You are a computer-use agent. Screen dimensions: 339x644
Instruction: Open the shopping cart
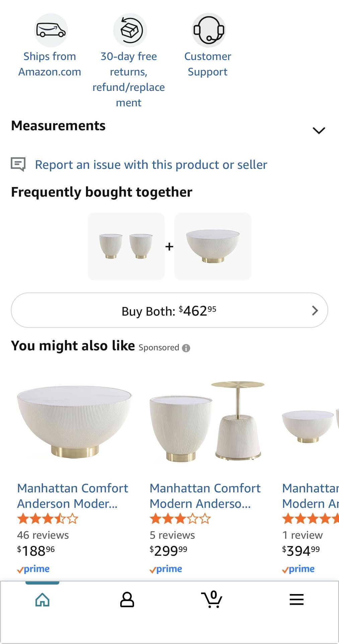coord(212,600)
